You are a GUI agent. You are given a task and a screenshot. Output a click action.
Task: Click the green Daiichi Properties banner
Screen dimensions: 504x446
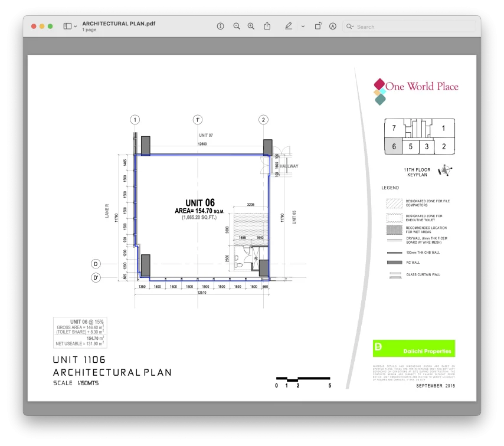coord(414,349)
